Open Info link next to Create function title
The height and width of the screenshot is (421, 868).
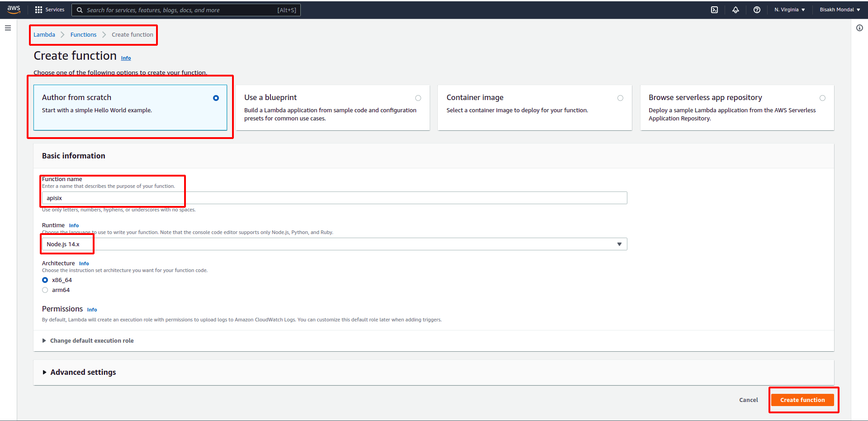coord(126,58)
